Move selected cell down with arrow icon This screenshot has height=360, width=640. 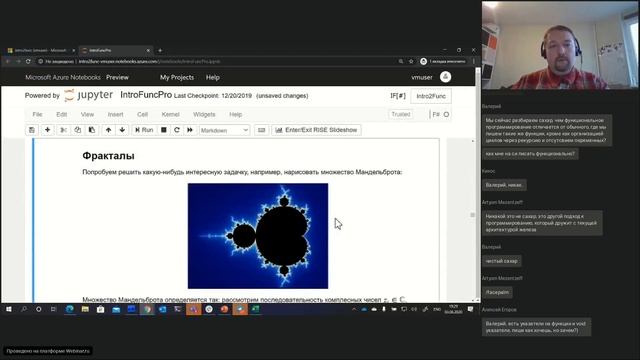(x=122, y=130)
